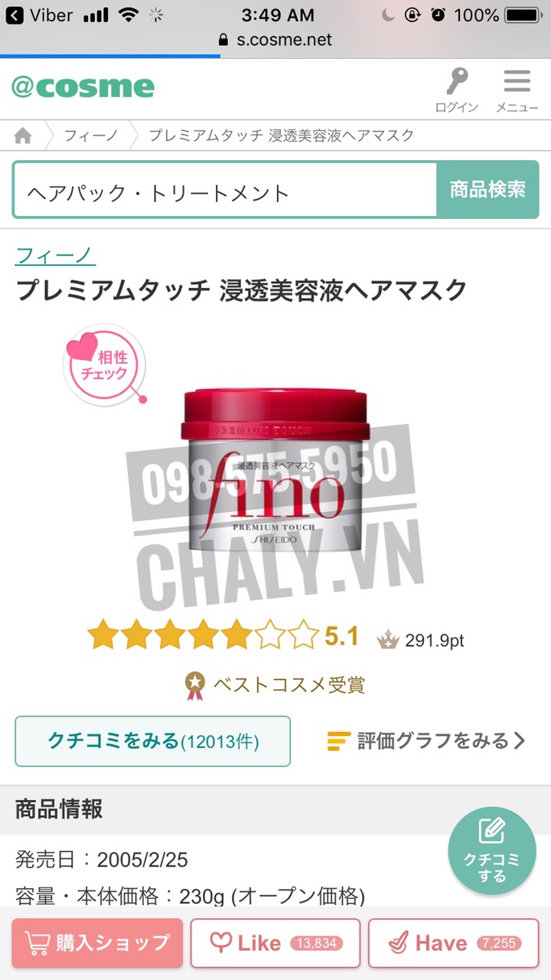Select フィーノ breadcrumb item
551x980 pixels.
[x=90, y=136]
